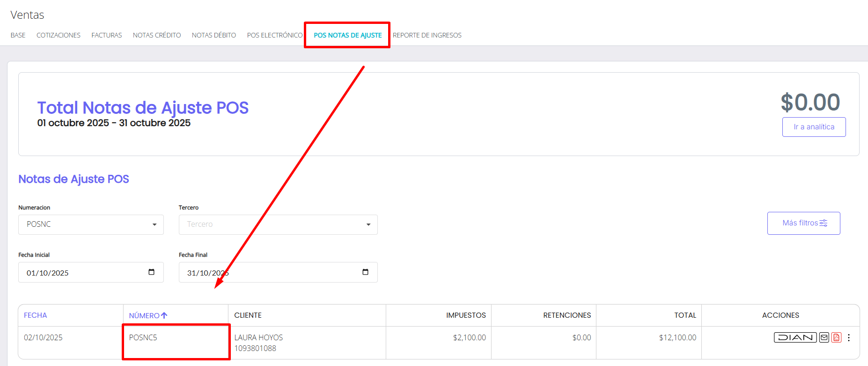Sort the table by FECHA column
Viewport: 868px width, 366px height.
coord(36,315)
